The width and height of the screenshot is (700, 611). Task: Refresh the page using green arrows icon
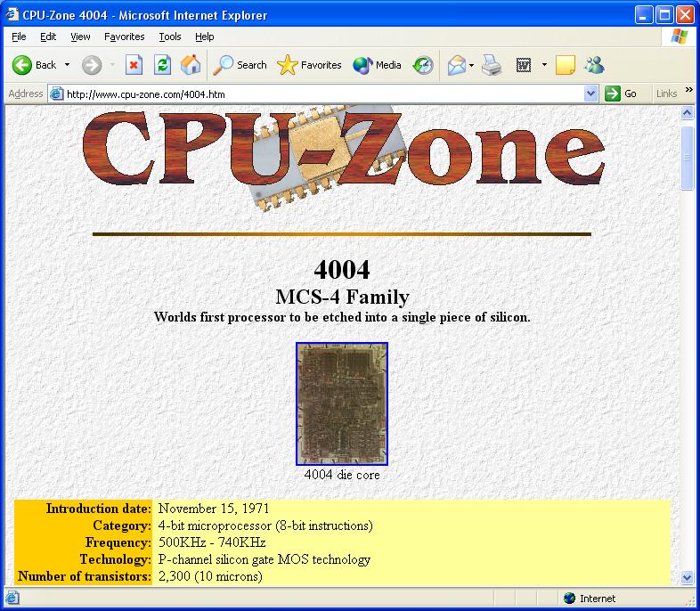[x=162, y=65]
